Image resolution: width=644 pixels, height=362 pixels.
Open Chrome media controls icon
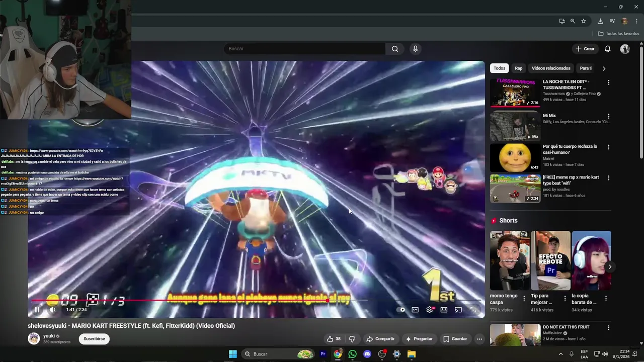click(x=612, y=21)
